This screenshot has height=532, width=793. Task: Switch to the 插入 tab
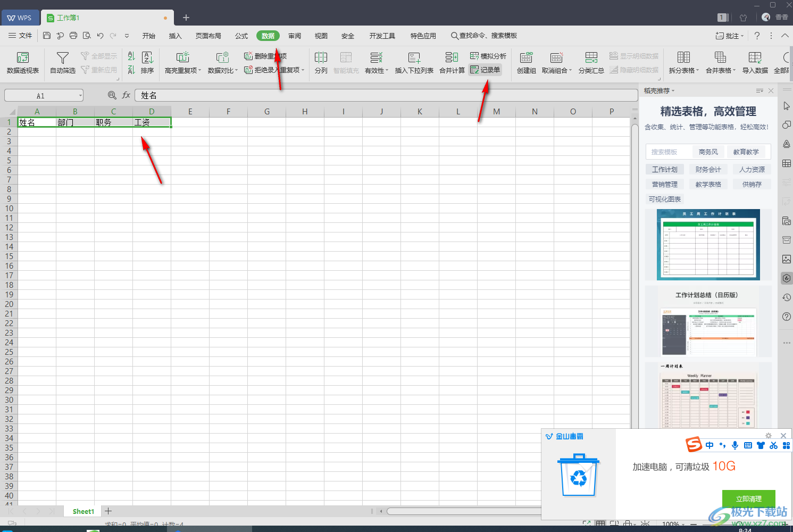click(x=175, y=36)
